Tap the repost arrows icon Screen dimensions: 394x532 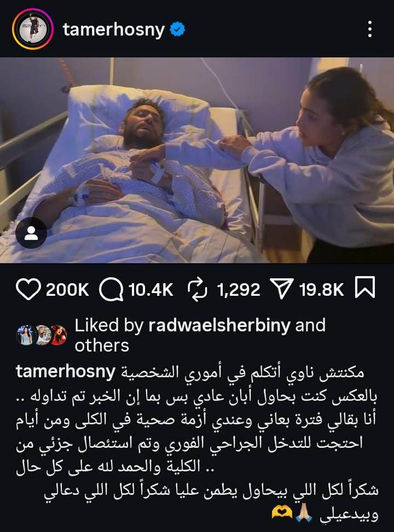click(x=198, y=289)
